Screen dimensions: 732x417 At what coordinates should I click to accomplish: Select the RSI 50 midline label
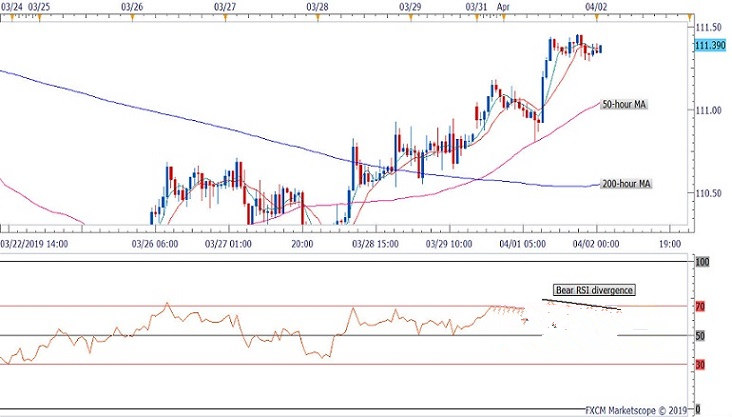[x=702, y=335]
